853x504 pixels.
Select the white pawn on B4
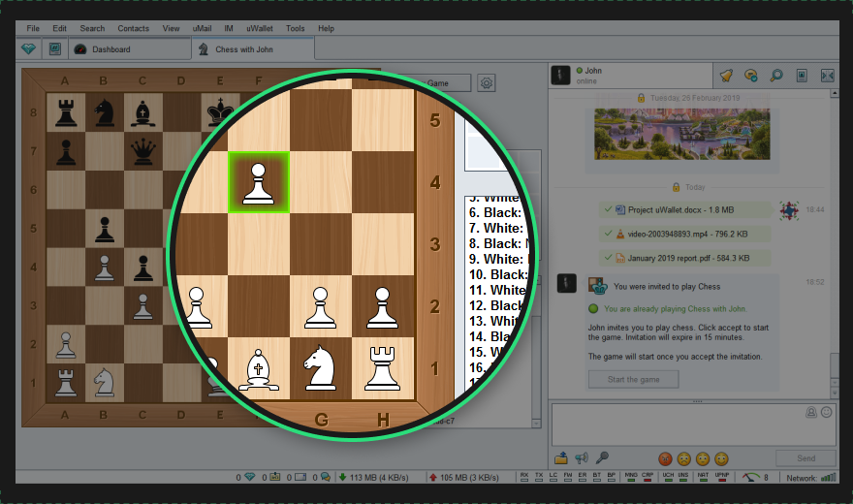(105, 267)
